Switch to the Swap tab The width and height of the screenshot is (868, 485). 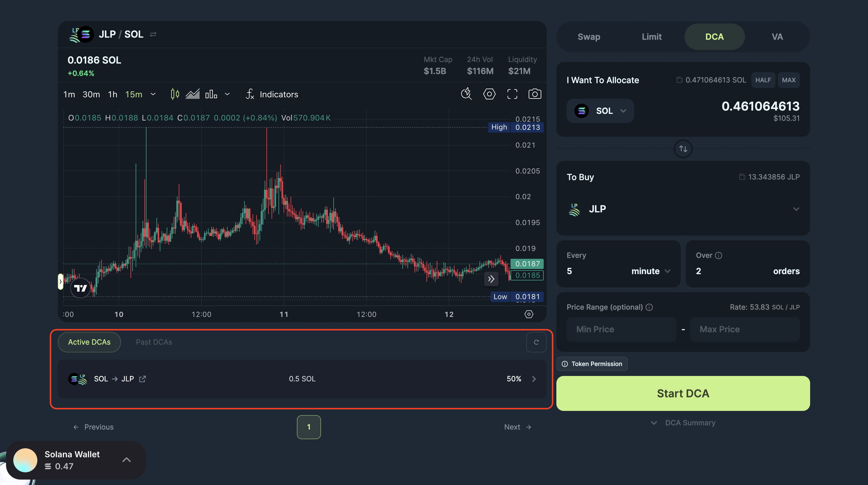pyautogui.click(x=589, y=37)
